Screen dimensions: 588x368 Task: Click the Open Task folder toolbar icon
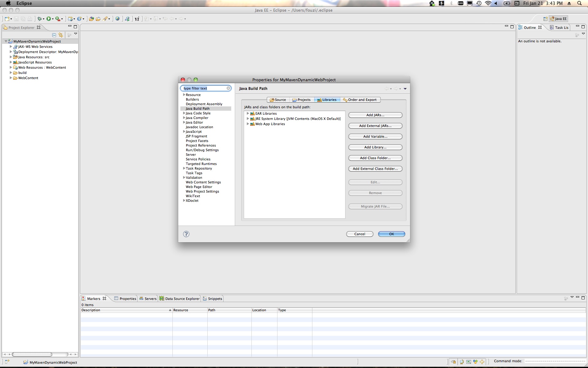pos(98,19)
